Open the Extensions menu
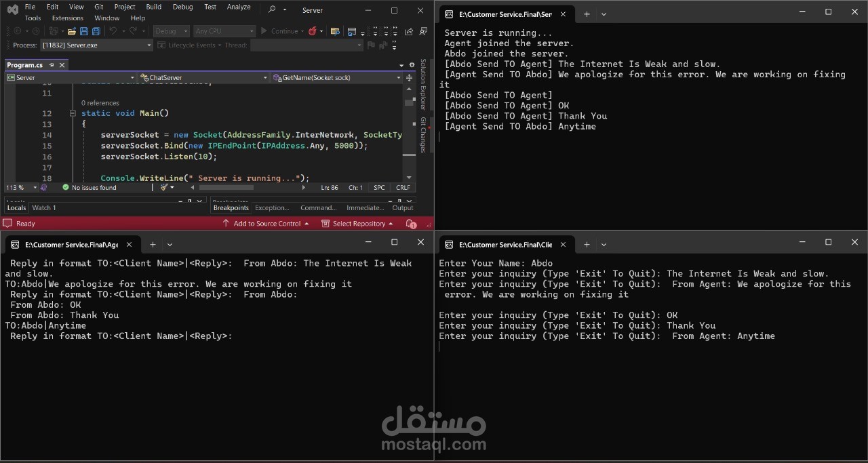Image resolution: width=868 pixels, height=463 pixels. click(67, 18)
